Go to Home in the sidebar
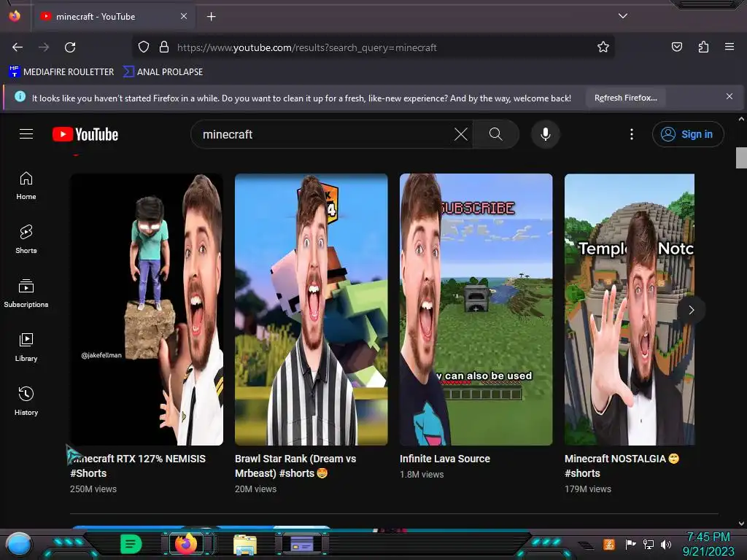Screen dimensions: 747x560 click(x=26, y=186)
